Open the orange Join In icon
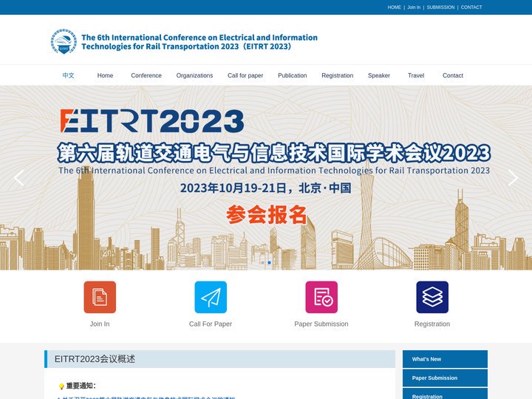The height and width of the screenshot is (399, 532). coord(100,297)
